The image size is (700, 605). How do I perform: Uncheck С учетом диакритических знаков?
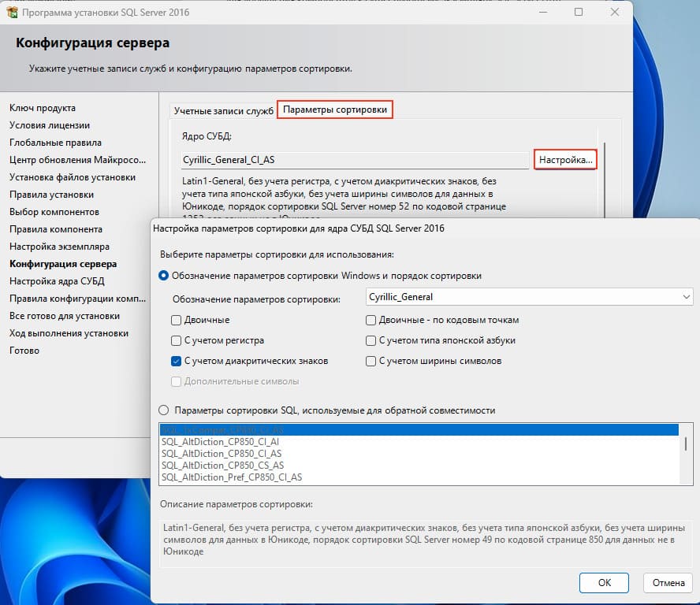pos(176,361)
